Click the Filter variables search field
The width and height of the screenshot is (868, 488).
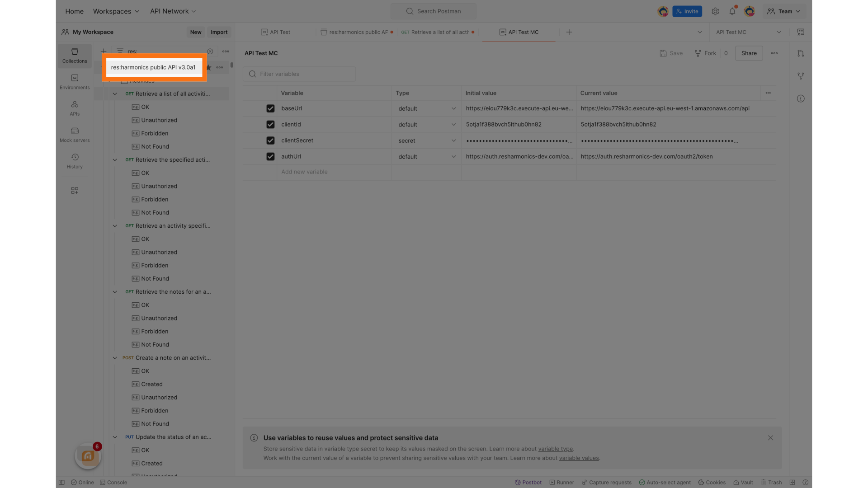tap(299, 74)
